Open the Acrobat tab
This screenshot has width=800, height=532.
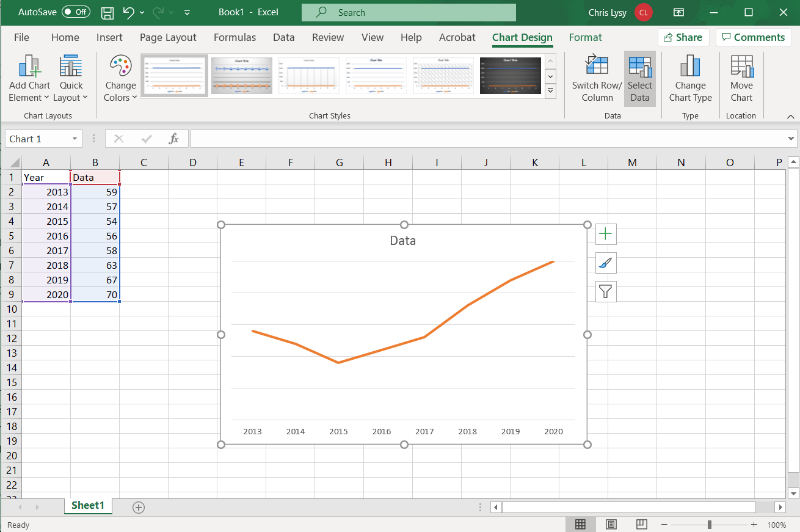click(x=457, y=37)
